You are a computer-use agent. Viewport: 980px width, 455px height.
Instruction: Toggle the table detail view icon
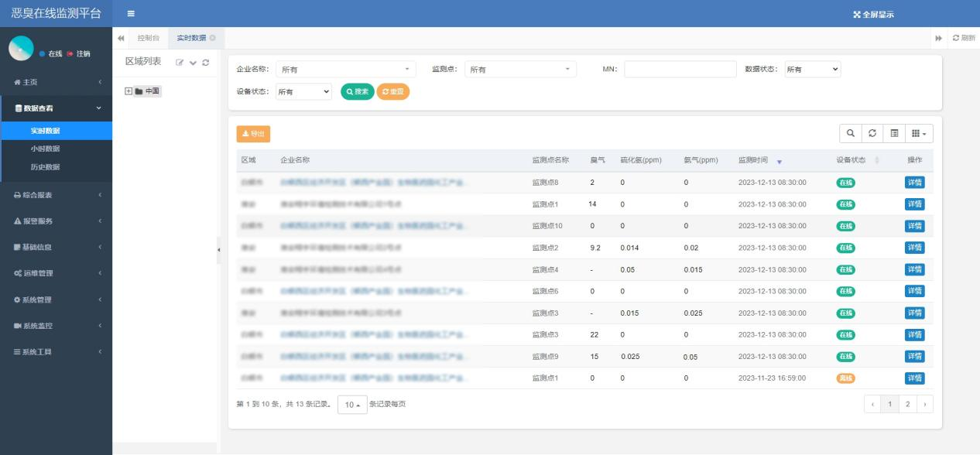pos(895,133)
